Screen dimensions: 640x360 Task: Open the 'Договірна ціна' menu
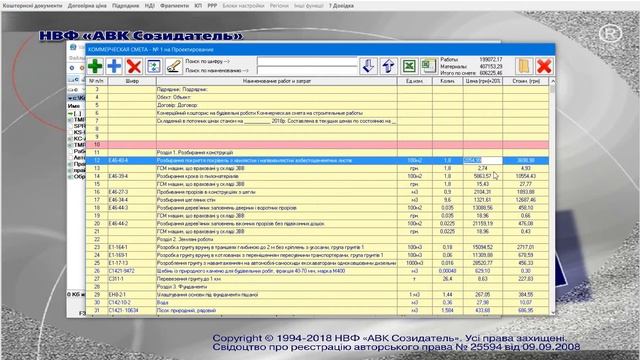click(x=87, y=6)
